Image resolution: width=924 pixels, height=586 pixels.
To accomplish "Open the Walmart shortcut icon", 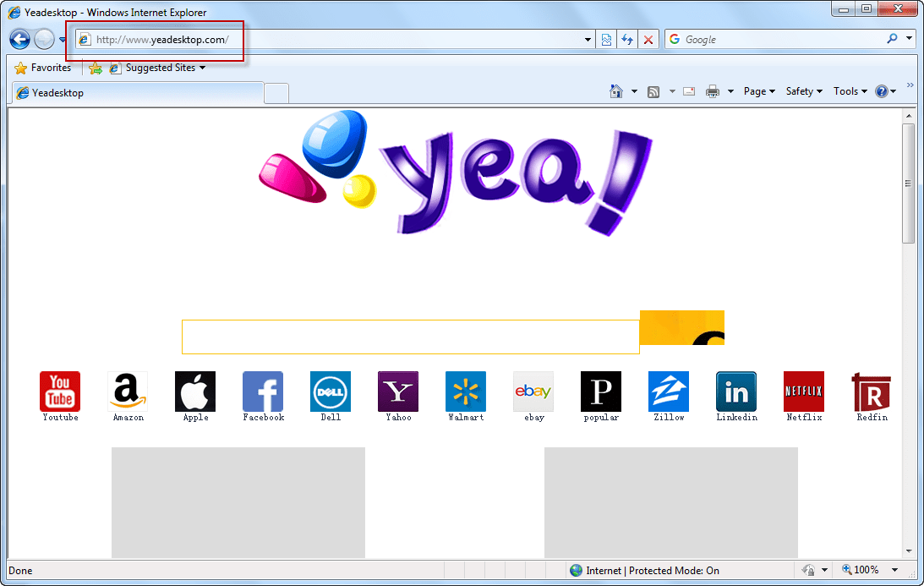I will pyautogui.click(x=466, y=392).
